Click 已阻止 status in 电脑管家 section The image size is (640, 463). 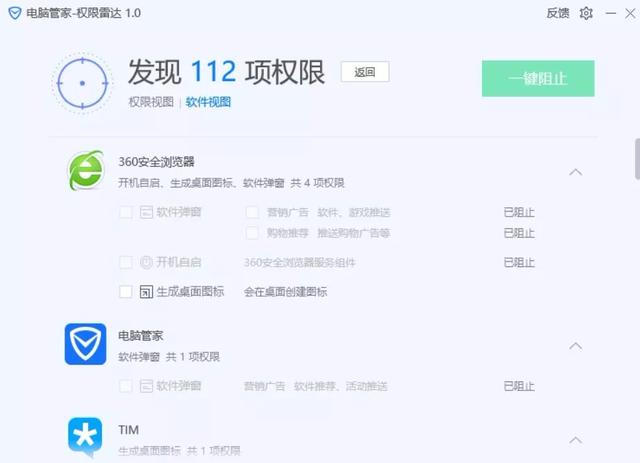(519, 386)
